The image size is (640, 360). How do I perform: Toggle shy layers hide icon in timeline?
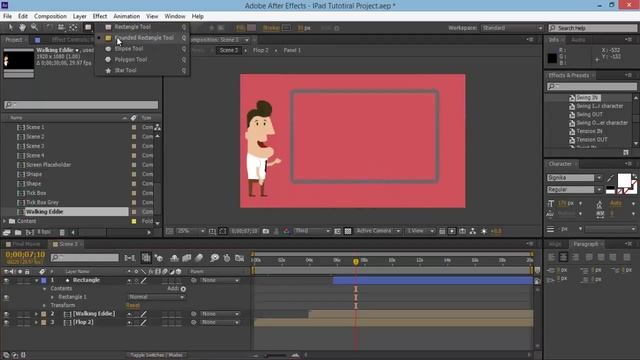pos(174,258)
